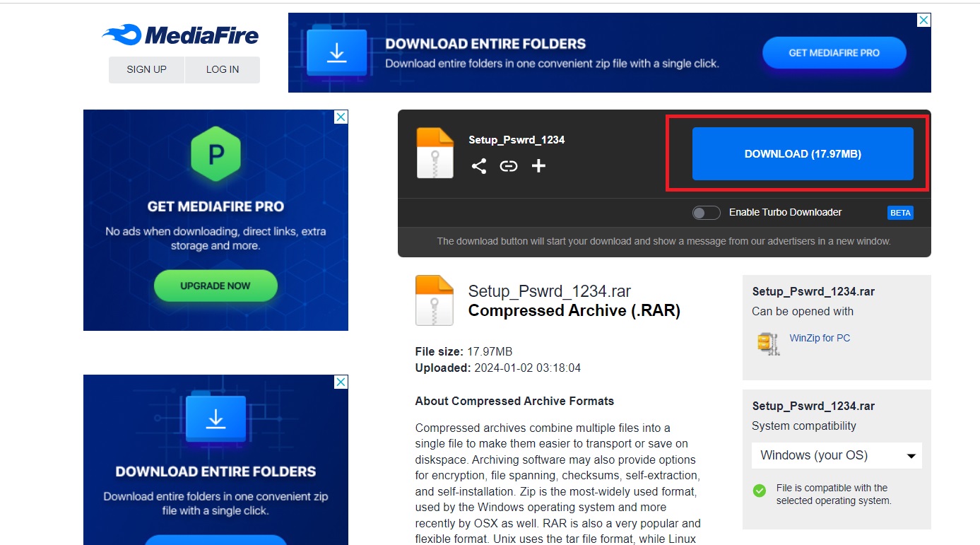This screenshot has height=545, width=980.
Task: Click the Can be opened with label
Action: click(803, 311)
